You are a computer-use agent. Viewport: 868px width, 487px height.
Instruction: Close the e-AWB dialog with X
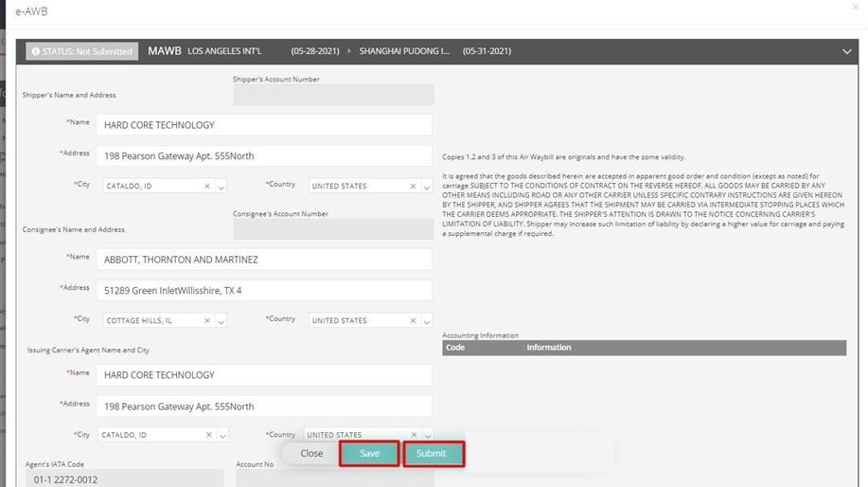856,8
